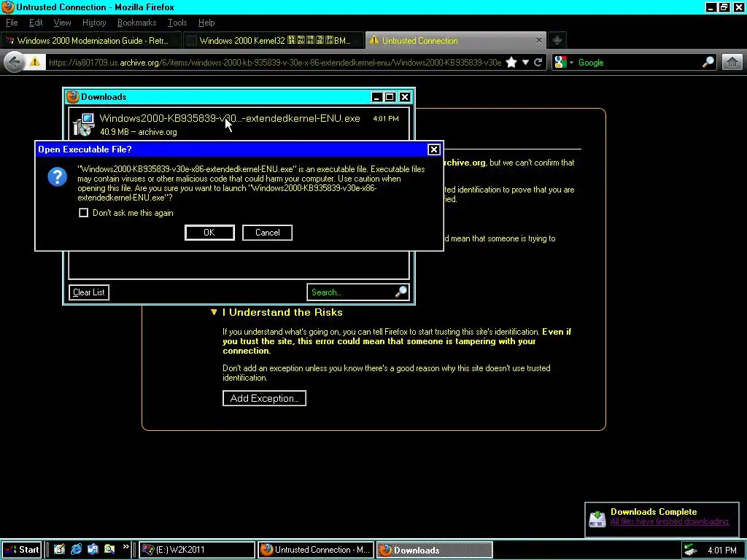Image resolution: width=747 pixels, height=560 pixels.
Task: Click the fourth Quick Launch folder-search icon
Action: (x=109, y=550)
